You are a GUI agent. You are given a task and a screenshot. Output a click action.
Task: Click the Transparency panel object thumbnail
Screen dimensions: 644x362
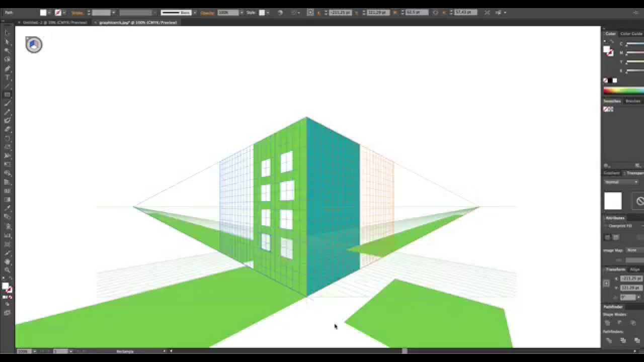pyautogui.click(x=613, y=201)
